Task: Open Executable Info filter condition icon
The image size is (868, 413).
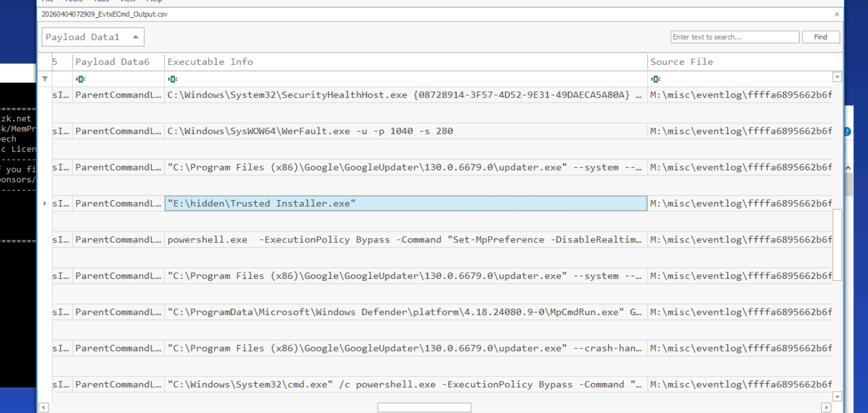Action: (173, 79)
